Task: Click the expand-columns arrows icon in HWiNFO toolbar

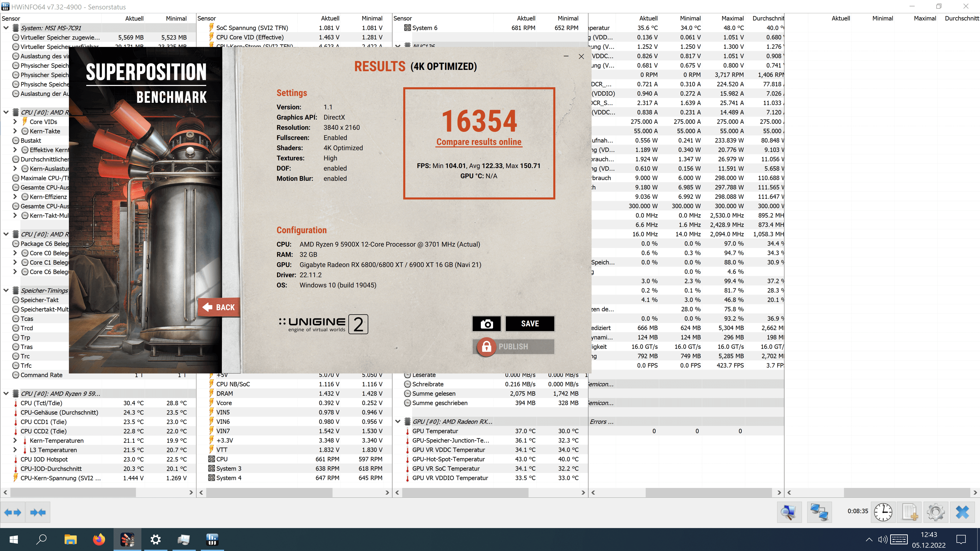Action: 13,512
